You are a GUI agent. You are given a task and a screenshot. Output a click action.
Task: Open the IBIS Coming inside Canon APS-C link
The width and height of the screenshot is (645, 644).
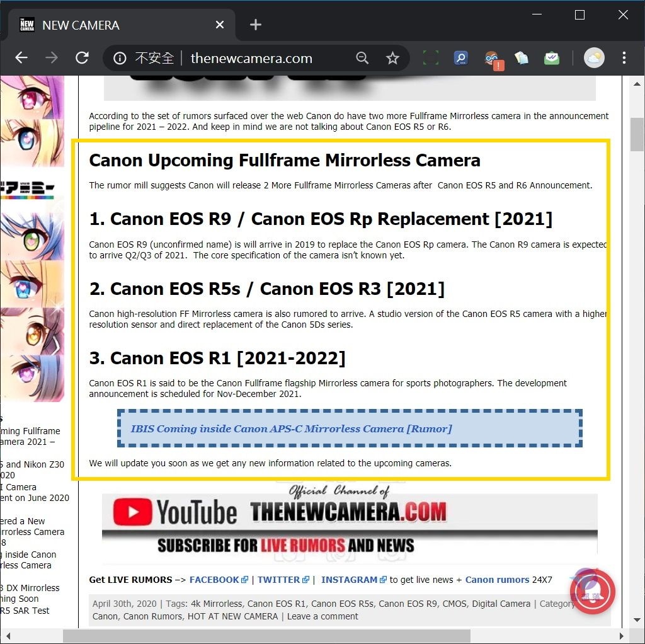(x=291, y=428)
